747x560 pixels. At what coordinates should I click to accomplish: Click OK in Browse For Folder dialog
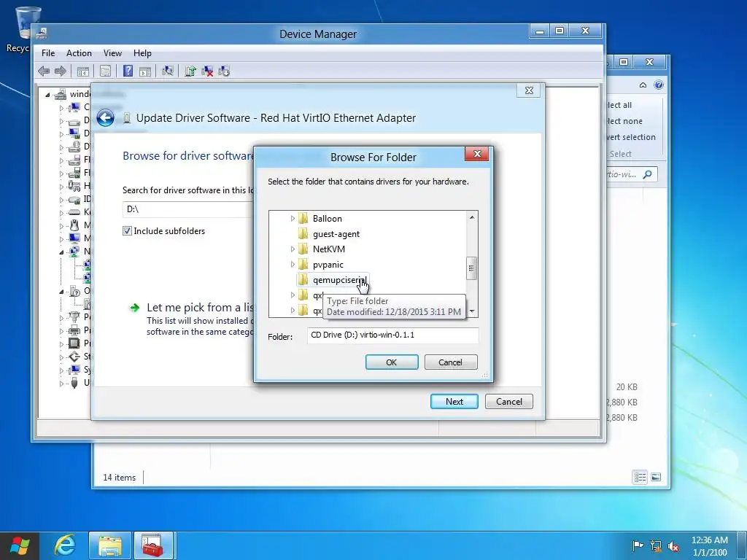pos(392,362)
